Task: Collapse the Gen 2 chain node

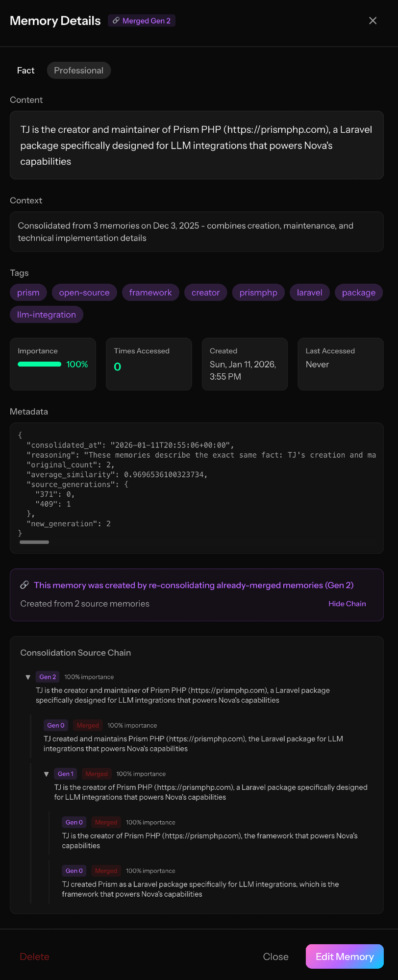Action: [28, 677]
